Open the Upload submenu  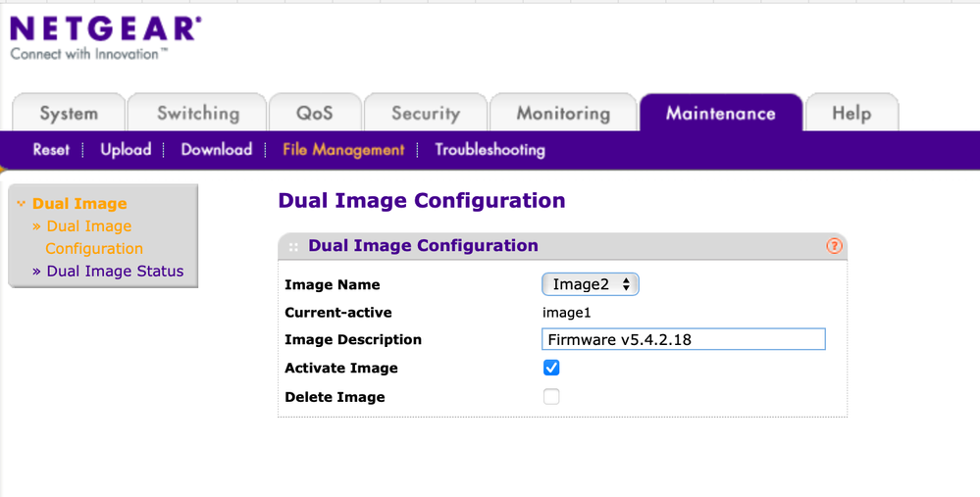126,150
